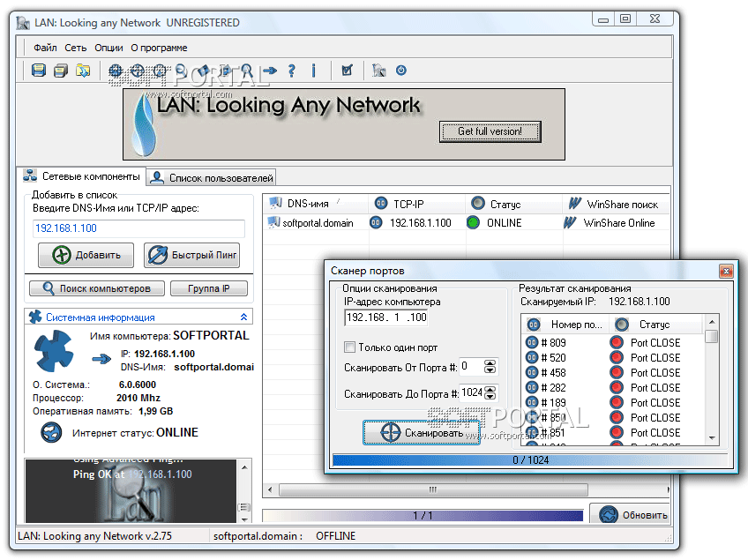
Task: Select the softportal.domain row text
Action: 318,223
